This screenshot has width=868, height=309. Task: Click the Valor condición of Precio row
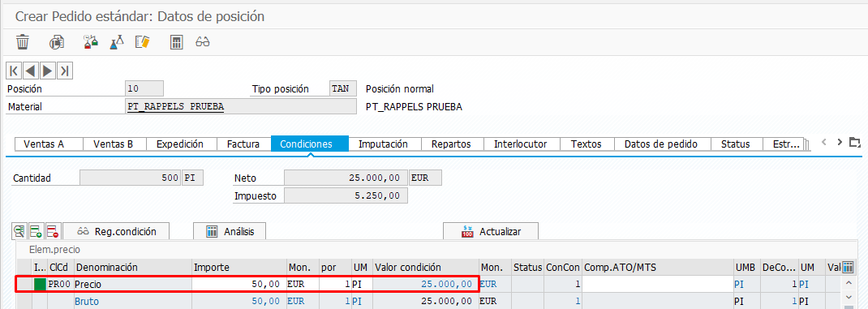click(425, 284)
